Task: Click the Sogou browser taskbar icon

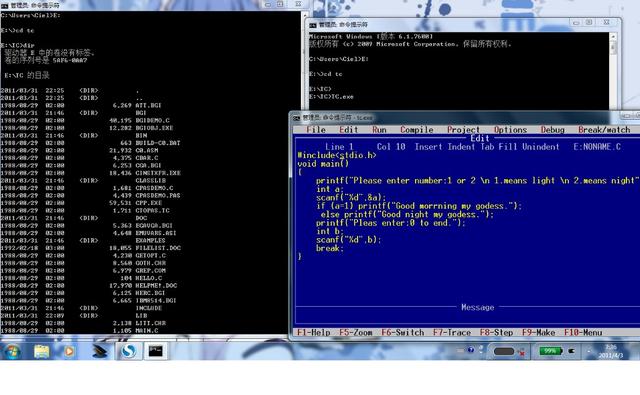Action: (129, 351)
